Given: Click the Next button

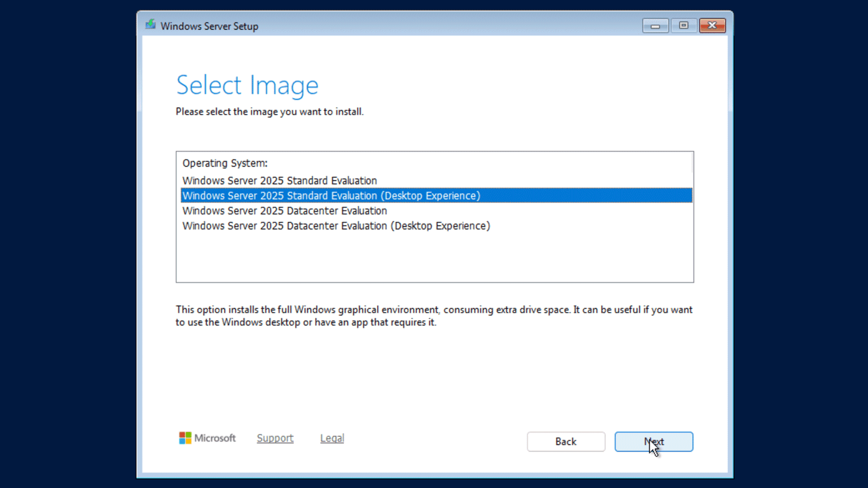Looking at the screenshot, I should click(x=654, y=441).
